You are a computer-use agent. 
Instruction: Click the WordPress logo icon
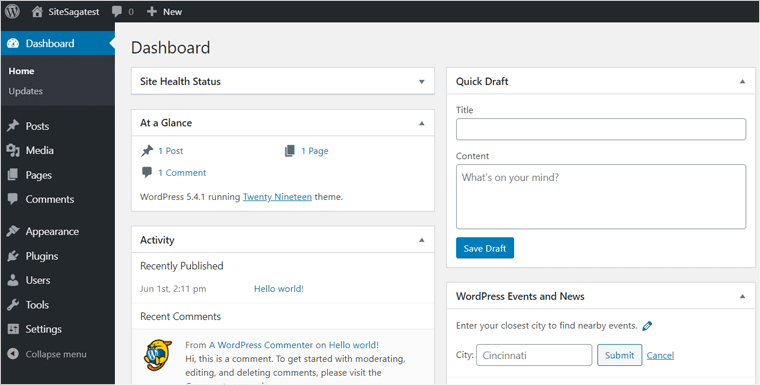(x=12, y=12)
